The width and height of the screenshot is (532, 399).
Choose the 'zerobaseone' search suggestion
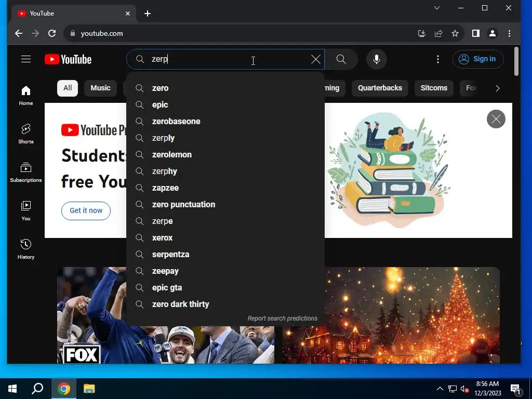[x=225, y=122]
